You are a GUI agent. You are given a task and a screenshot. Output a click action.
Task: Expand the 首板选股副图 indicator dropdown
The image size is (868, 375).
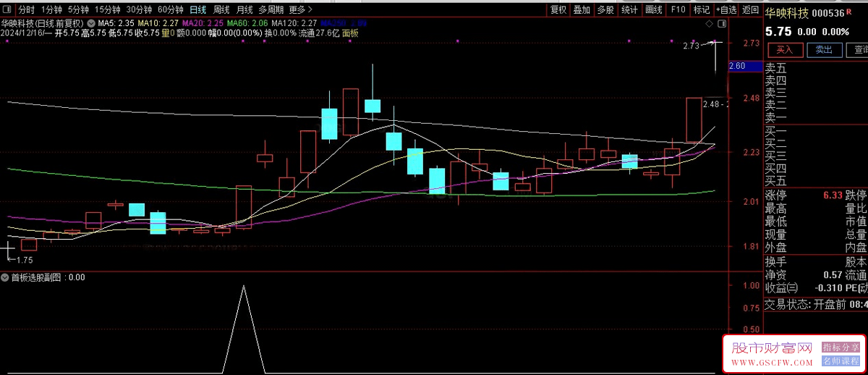(x=5, y=277)
